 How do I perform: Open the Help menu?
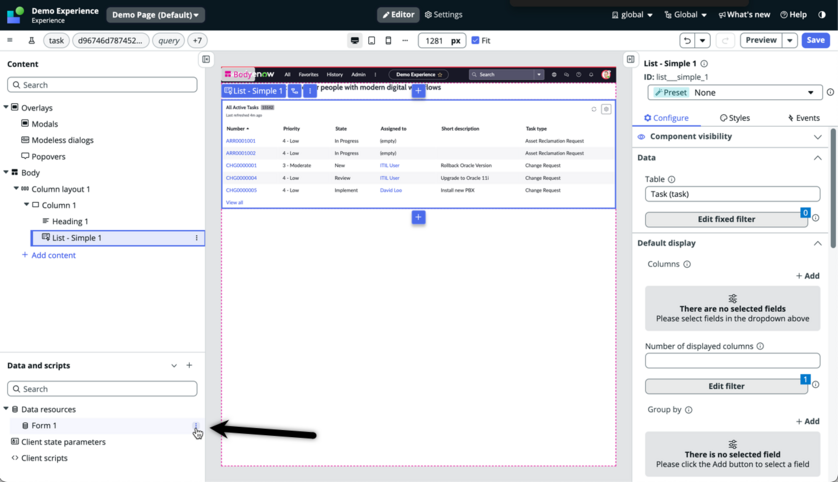(793, 14)
